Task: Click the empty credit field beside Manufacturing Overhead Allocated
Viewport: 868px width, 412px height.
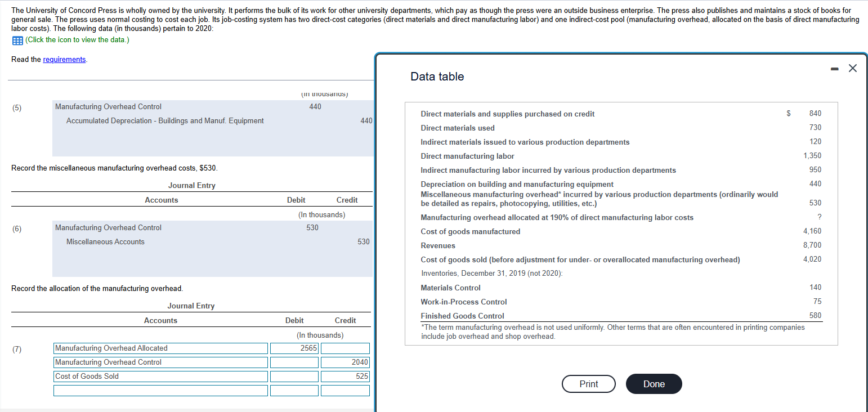Action: [x=345, y=348]
